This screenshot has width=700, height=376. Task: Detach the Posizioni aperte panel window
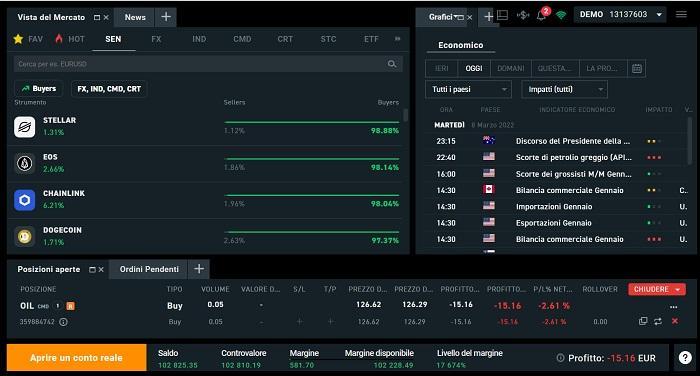click(x=92, y=270)
